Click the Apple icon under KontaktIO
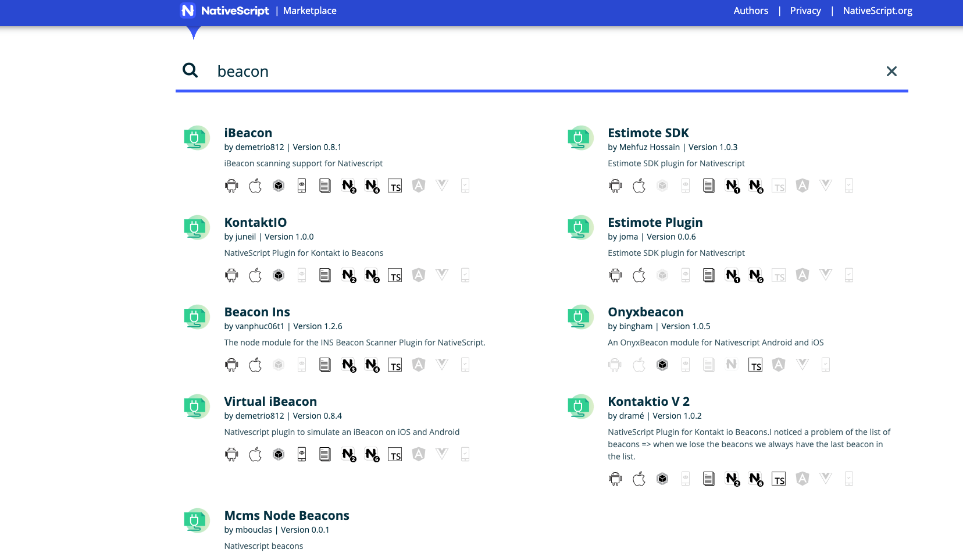This screenshot has height=560, width=963. 255,275
